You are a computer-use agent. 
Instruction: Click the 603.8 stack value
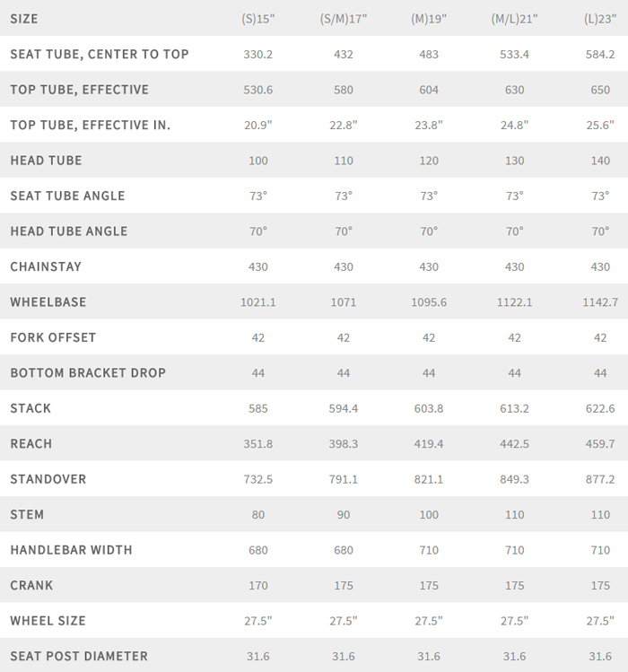click(x=429, y=408)
